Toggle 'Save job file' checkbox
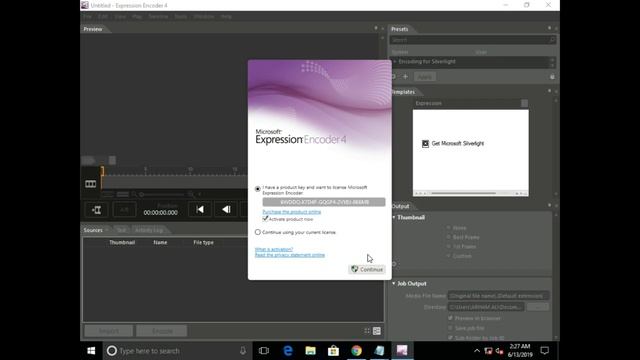Viewport: 640px width, 360px height. click(x=451, y=328)
